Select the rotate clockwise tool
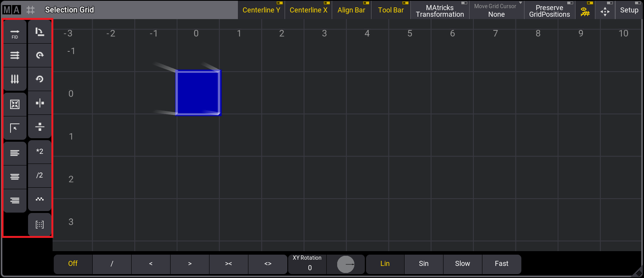The height and width of the screenshot is (278, 644). click(40, 55)
